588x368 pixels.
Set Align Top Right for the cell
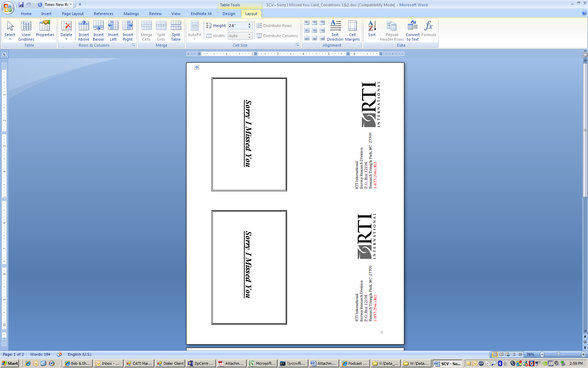(x=322, y=23)
